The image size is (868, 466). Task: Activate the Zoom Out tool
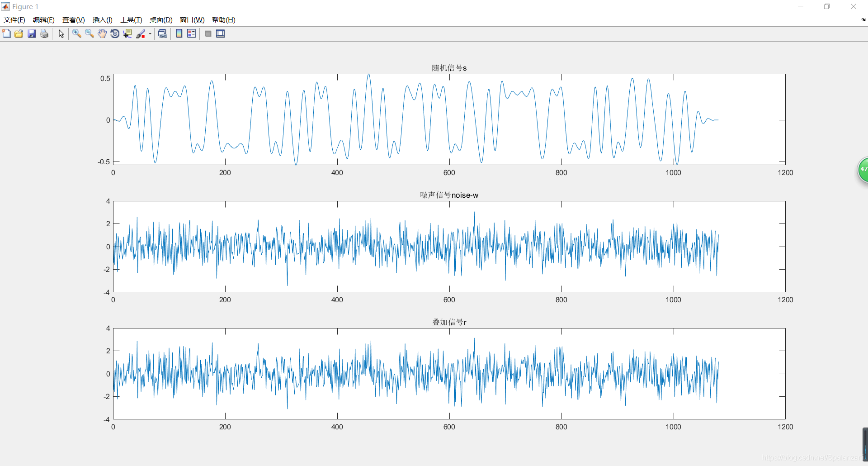90,34
